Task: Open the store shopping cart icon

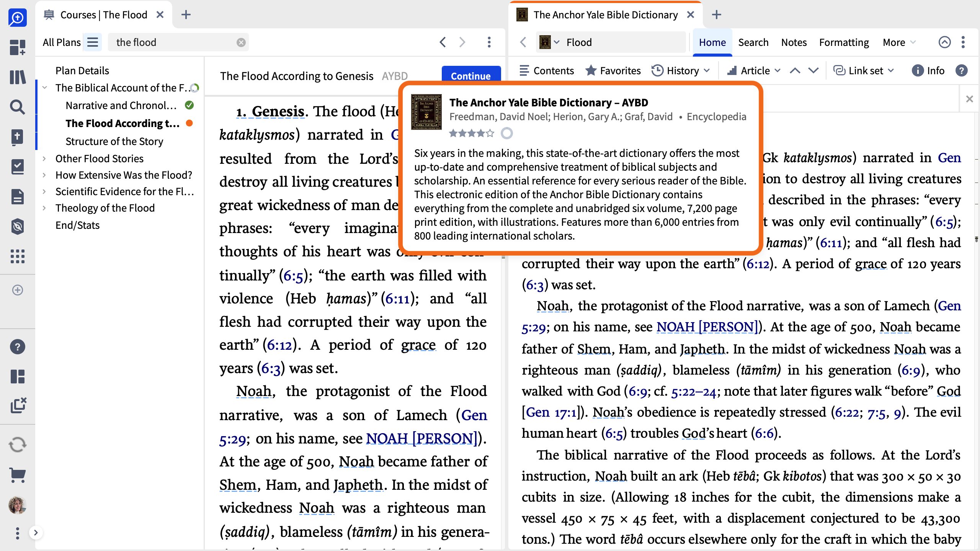Action: pyautogui.click(x=18, y=475)
